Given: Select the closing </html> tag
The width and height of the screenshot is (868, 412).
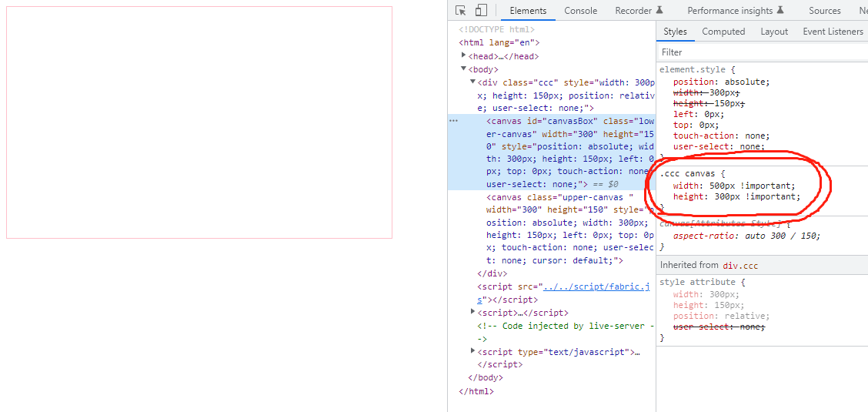Looking at the screenshot, I should click(x=476, y=391).
